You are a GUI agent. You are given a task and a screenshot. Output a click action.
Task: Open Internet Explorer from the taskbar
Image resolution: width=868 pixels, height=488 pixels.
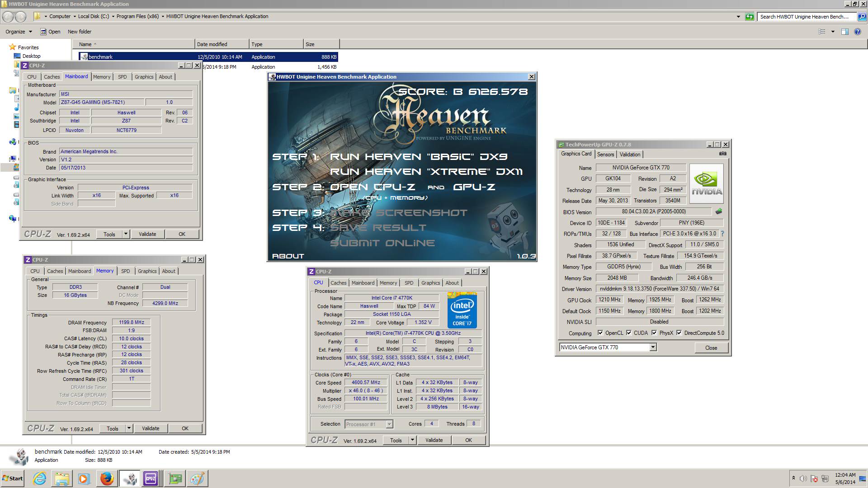point(40,479)
